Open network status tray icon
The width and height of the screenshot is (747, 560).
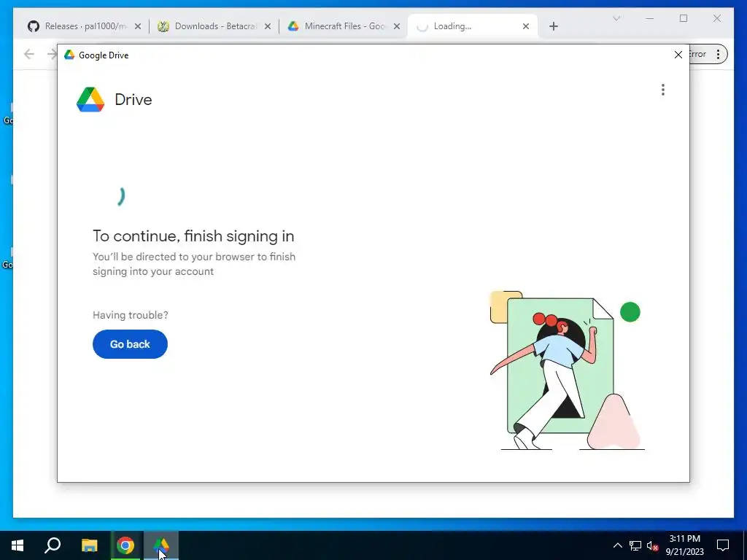[635, 545]
